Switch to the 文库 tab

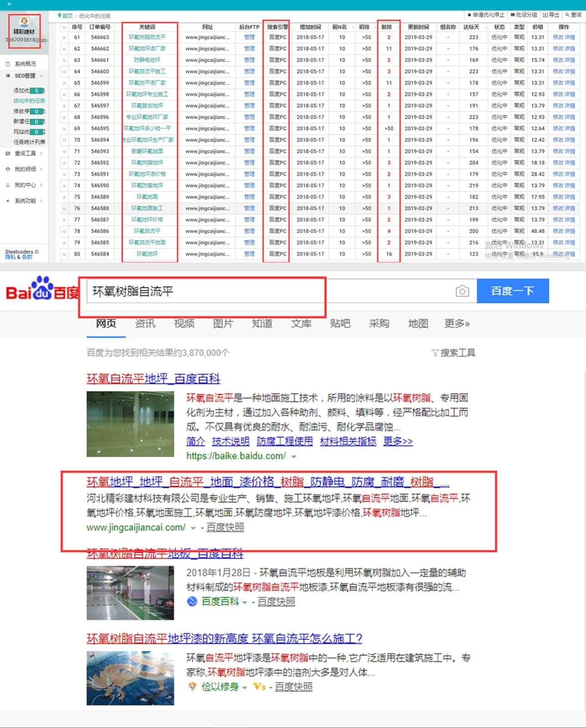[x=301, y=324]
